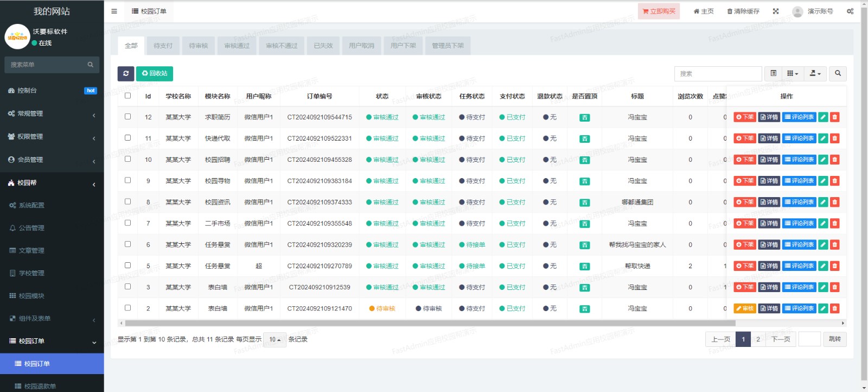
Task: Check the select-all checkbox in the table header
Action: [128, 96]
